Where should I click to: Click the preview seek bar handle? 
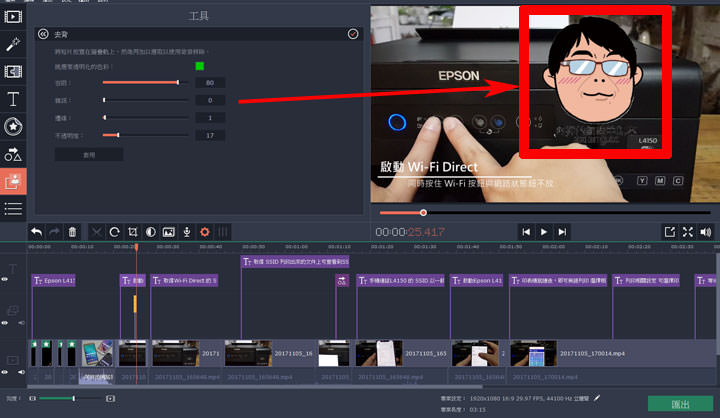pyautogui.click(x=423, y=213)
